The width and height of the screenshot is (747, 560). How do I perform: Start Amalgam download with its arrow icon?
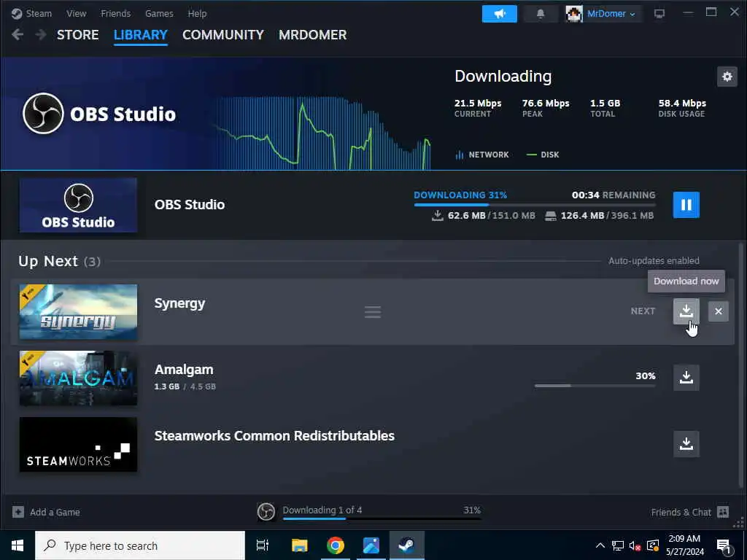click(x=686, y=378)
